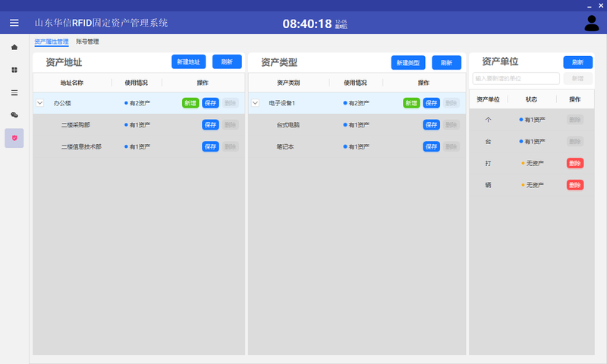Click 新增 button beside unit input
The image size is (607, 364).
click(x=577, y=79)
